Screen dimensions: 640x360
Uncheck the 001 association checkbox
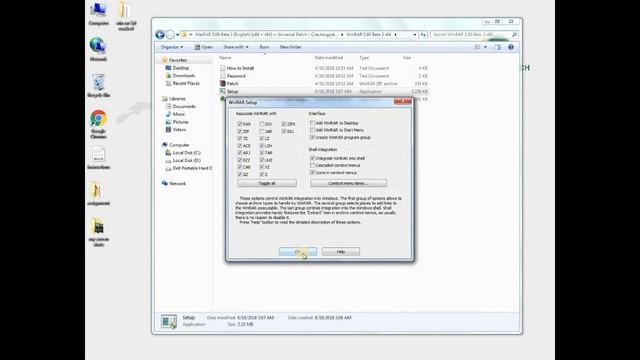284,131
